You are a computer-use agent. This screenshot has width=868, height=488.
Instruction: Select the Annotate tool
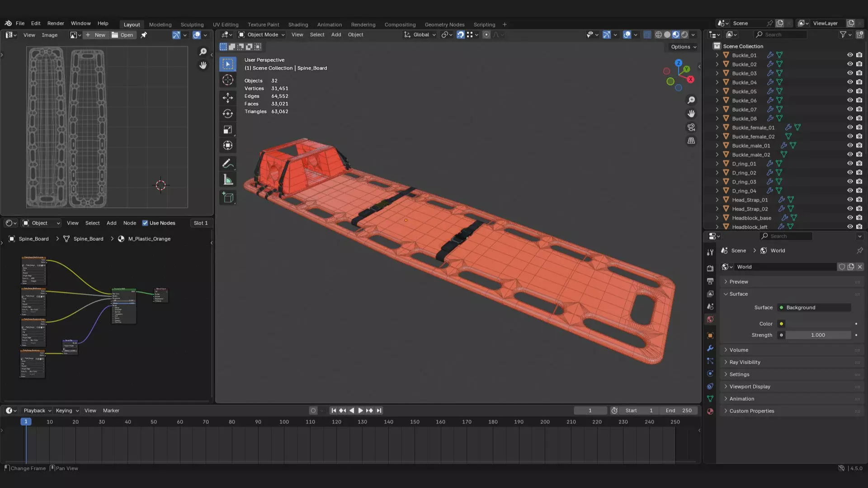coord(228,164)
